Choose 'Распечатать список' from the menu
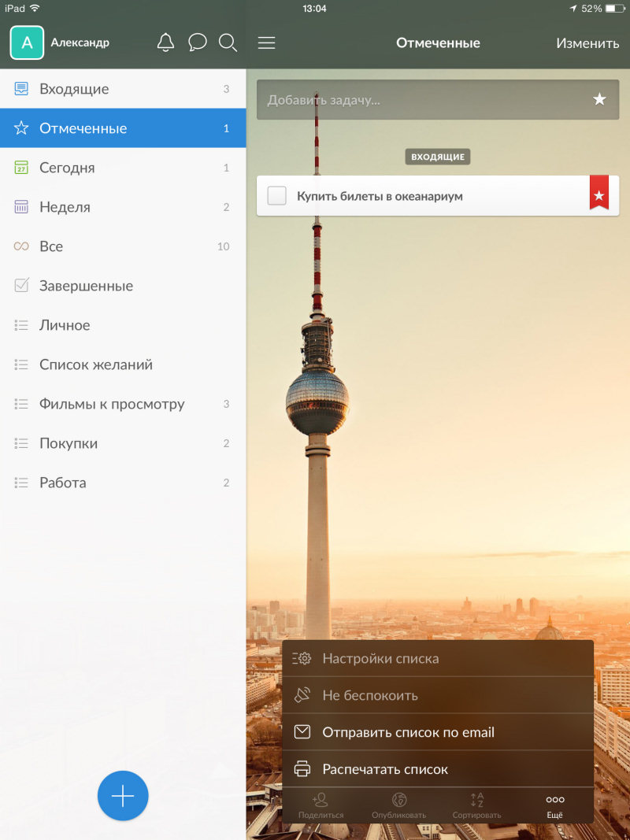This screenshot has width=630, height=840. (384, 769)
